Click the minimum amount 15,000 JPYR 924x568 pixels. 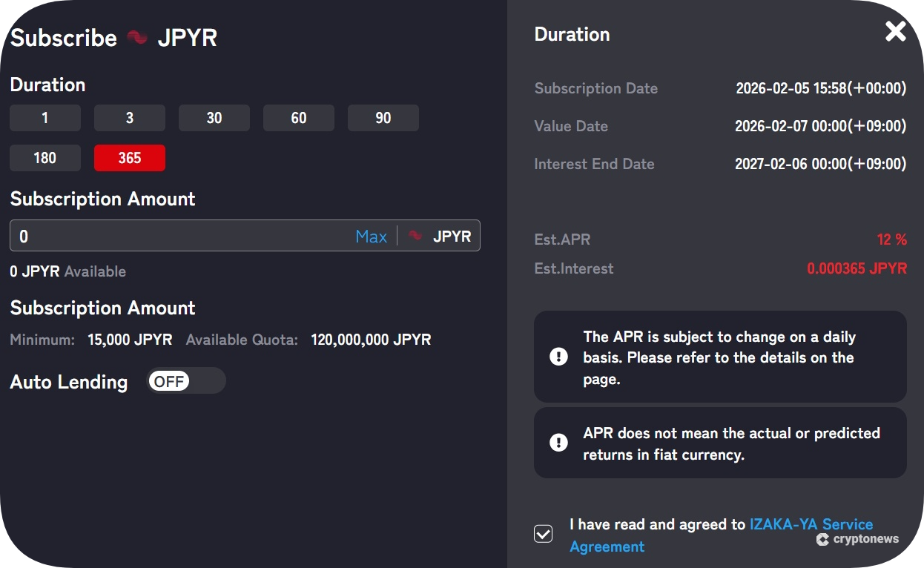coord(130,340)
